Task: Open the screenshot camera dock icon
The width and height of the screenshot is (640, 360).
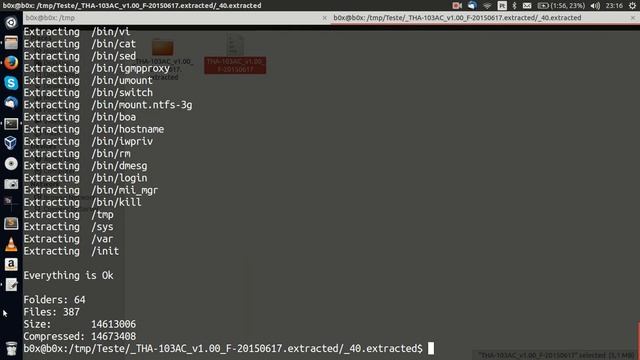Action: tap(11, 184)
